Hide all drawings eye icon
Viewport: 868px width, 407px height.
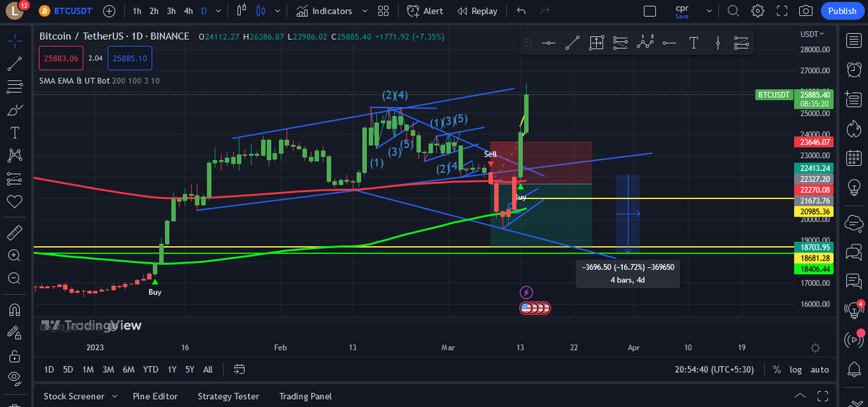pyautogui.click(x=14, y=377)
